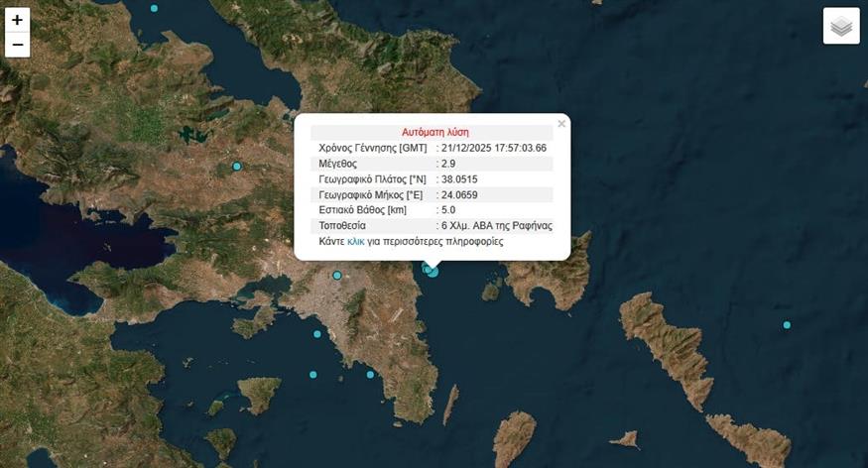This screenshot has width=868, height=468.
Task: Click the offshore marker in the Saronic Gulf
Action: pos(313,375)
